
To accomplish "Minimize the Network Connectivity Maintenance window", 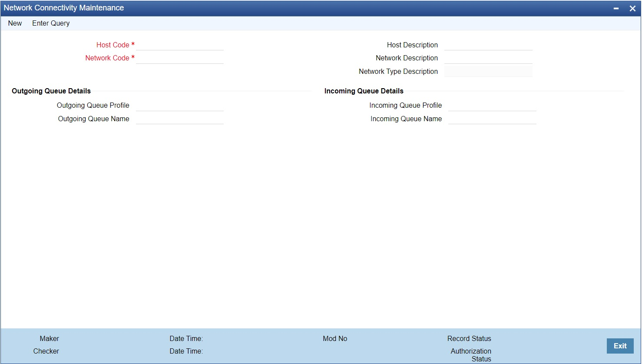I will tap(616, 8).
